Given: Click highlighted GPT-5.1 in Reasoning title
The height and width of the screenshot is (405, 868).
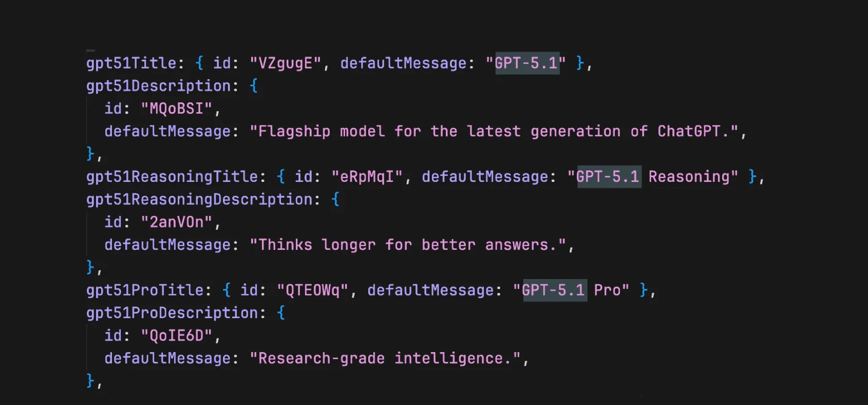Looking at the screenshot, I should click(608, 177).
